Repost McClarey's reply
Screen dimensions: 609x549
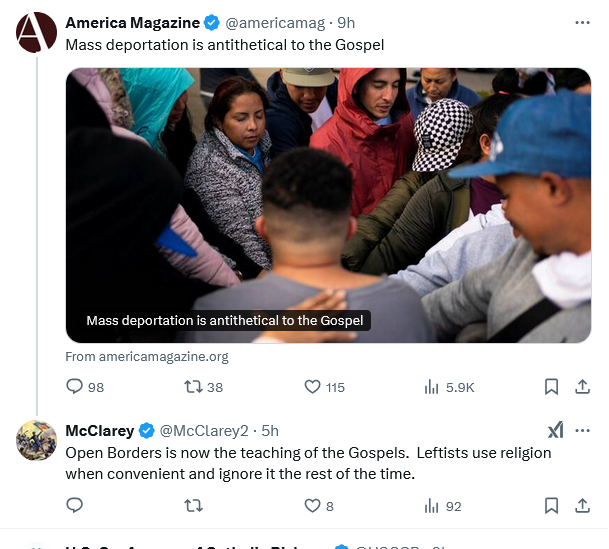pyautogui.click(x=193, y=506)
